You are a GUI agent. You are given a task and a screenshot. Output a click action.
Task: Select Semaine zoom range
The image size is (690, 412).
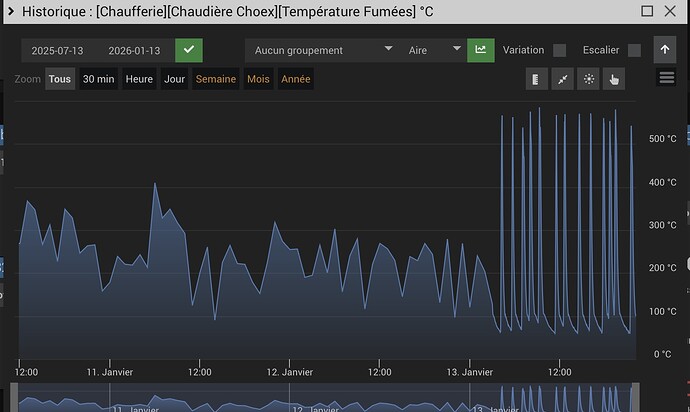(x=216, y=79)
